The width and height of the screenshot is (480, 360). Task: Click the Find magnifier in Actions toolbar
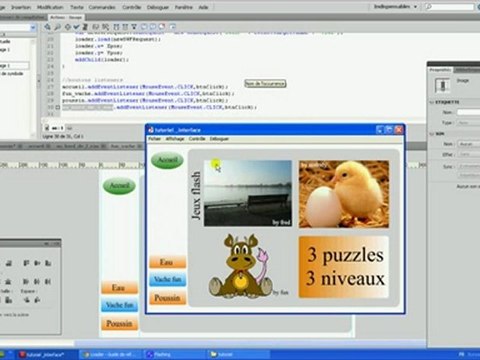(57, 27)
